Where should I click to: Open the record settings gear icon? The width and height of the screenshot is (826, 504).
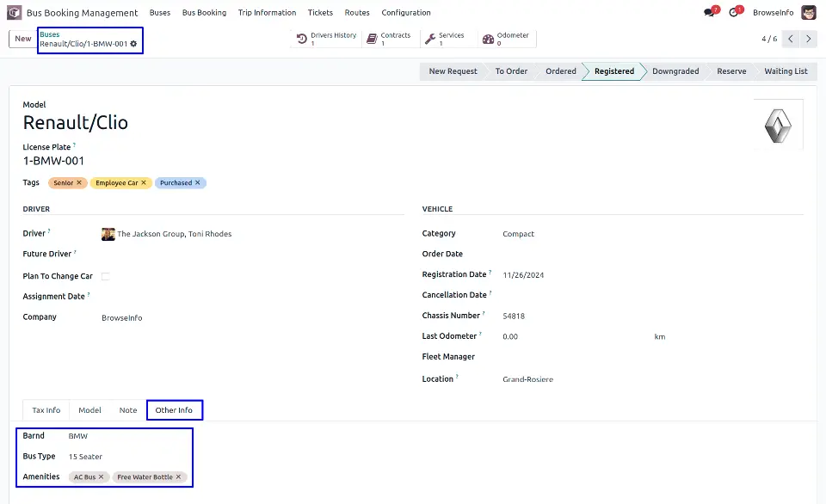tap(134, 44)
